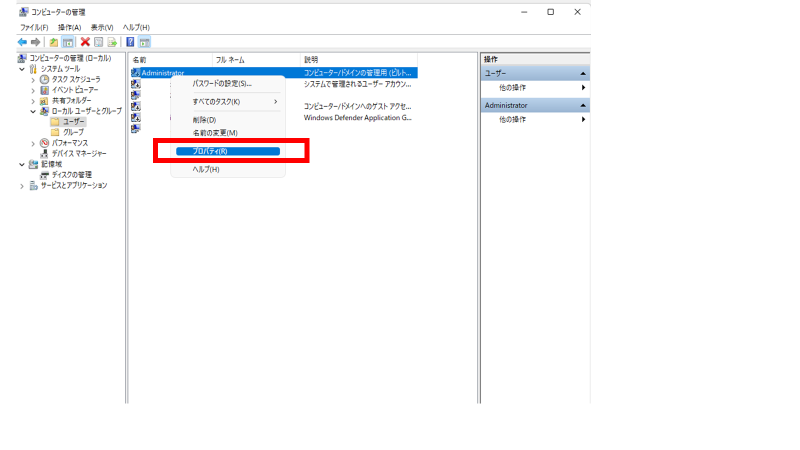800x450 pixels.
Task: Choose ヘルプ(H) from the context menu
Action: coord(228,169)
